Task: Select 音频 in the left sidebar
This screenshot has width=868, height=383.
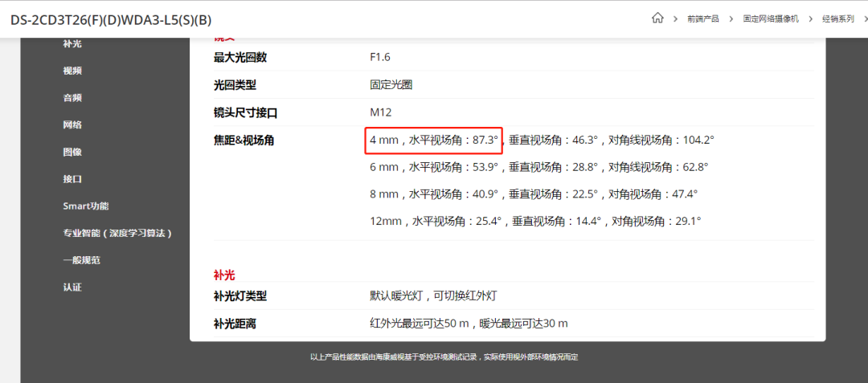Action: coord(72,98)
